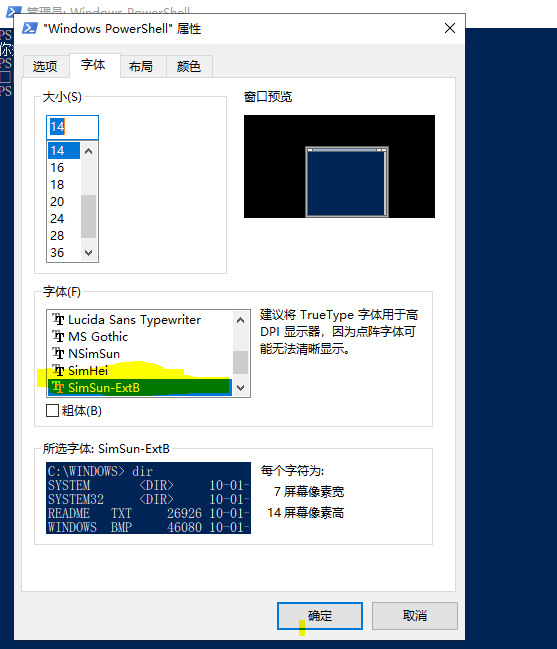The width and height of the screenshot is (557, 649).
Task: Click the TrueType icon beside SimSun-ExtB
Action: click(x=58, y=387)
